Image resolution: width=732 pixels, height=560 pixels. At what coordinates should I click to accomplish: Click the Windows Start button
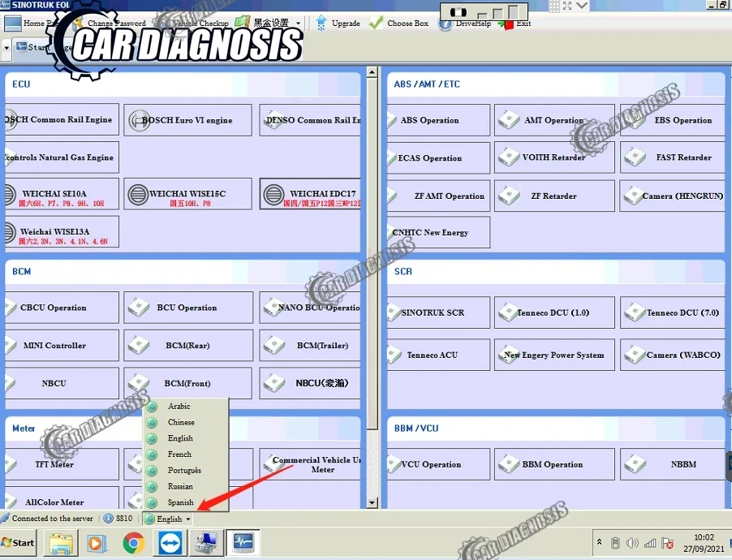click(18, 543)
